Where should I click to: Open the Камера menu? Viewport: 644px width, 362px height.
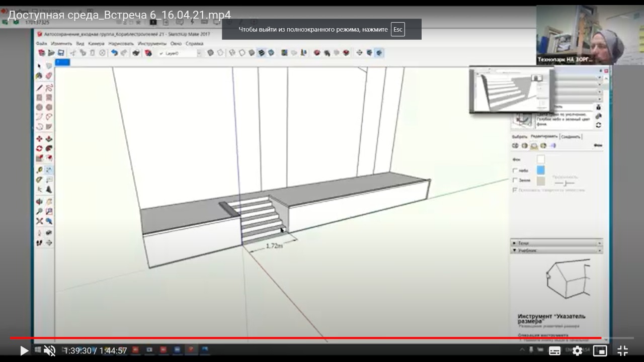[x=96, y=44]
